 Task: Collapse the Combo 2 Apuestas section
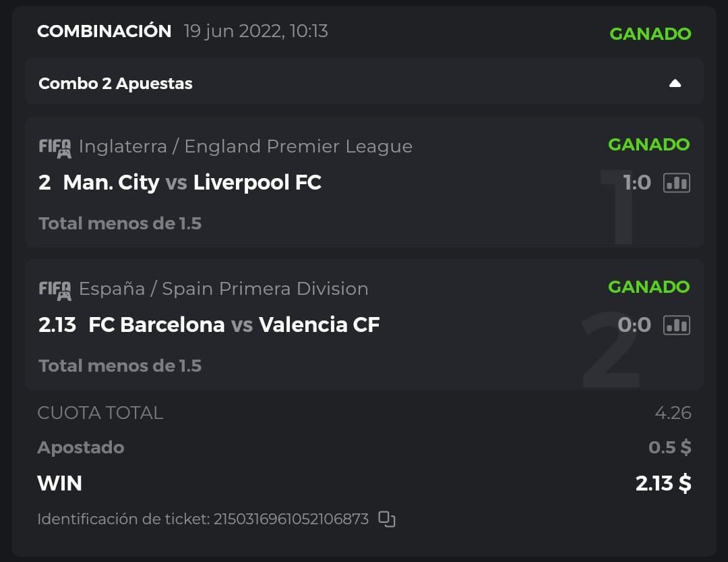click(x=675, y=84)
